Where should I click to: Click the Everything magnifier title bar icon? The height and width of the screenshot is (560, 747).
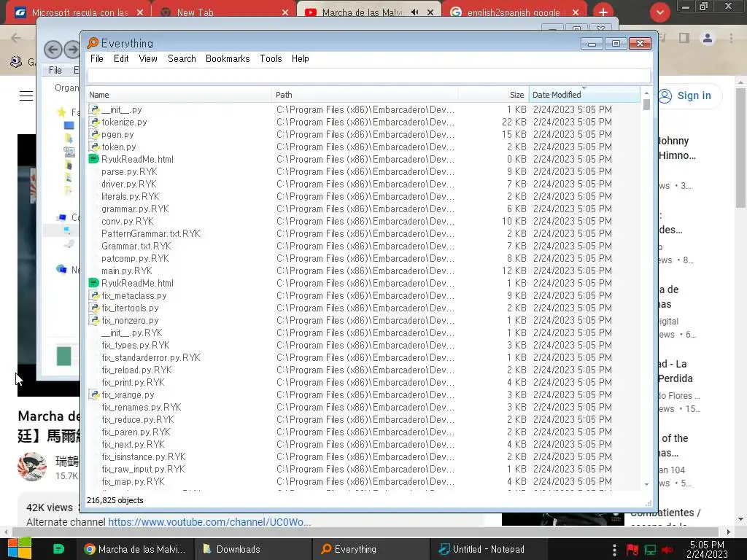tap(93, 43)
